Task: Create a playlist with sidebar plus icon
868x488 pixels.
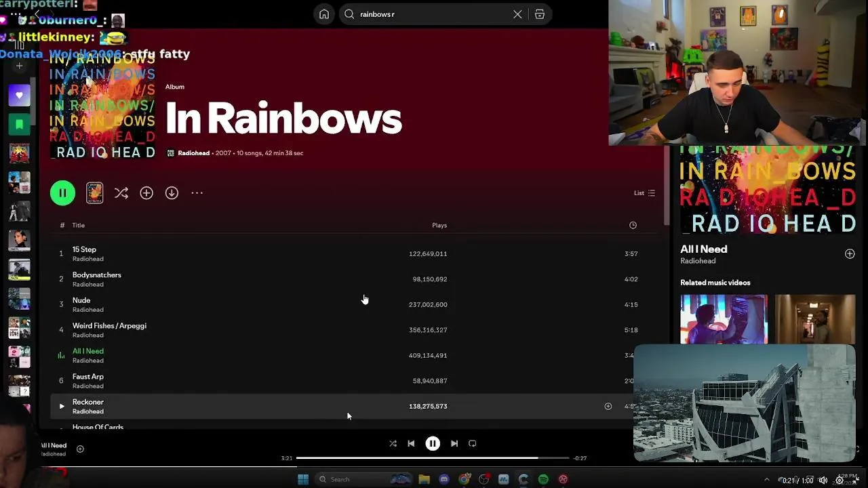Action: click(19, 66)
